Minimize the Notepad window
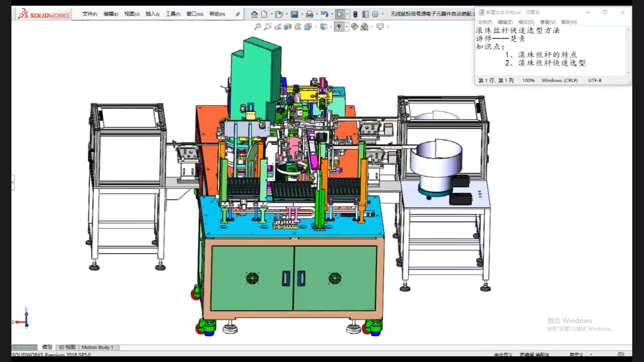The width and height of the screenshot is (644, 362). [587, 12]
